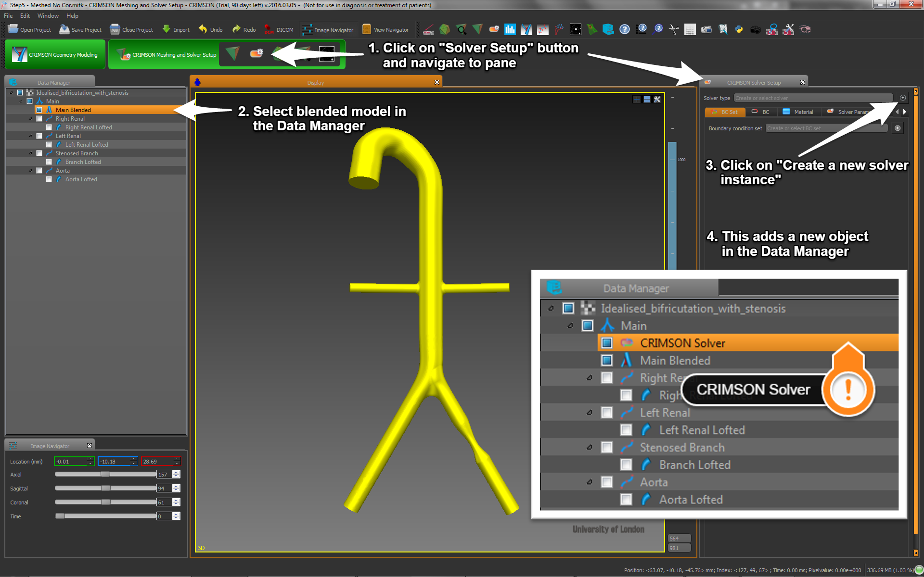Click the green polyhedron mesh icon
Image resolution: width=924 pixels, height=577 pixels.
(444, 29)
